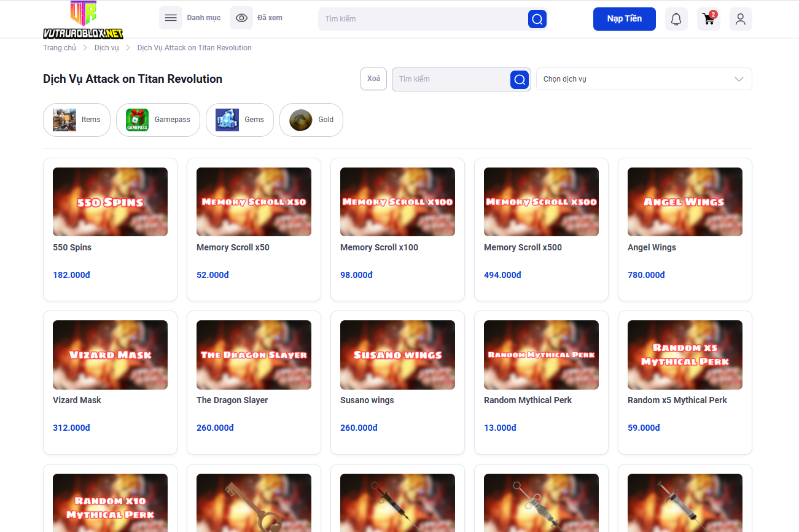
Task: Click the 494.000đ price
Action: coord(502,275)
